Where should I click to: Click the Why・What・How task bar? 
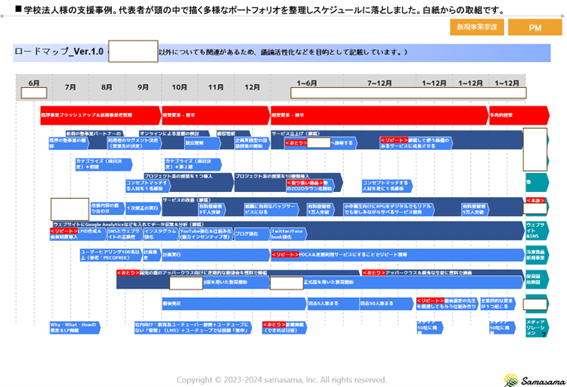click(75, 328)
